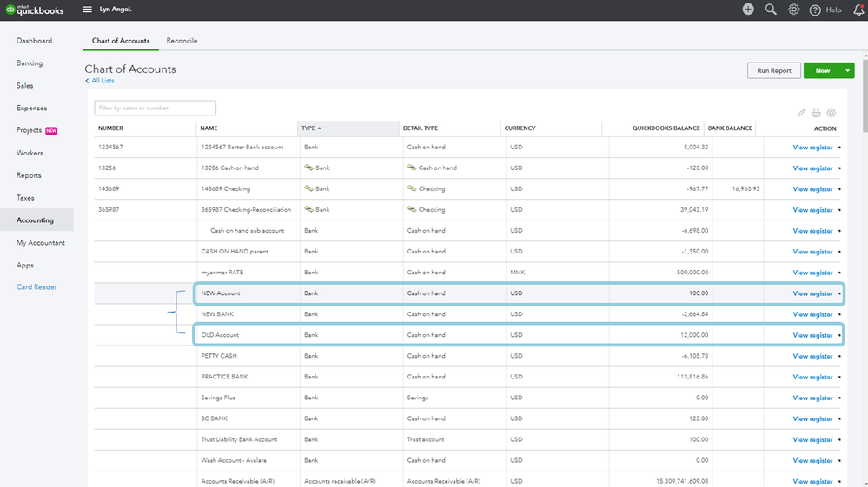Open My Accountant in sidebar
The height and width of the screenshot is (487, 868).
coord(41,243)
